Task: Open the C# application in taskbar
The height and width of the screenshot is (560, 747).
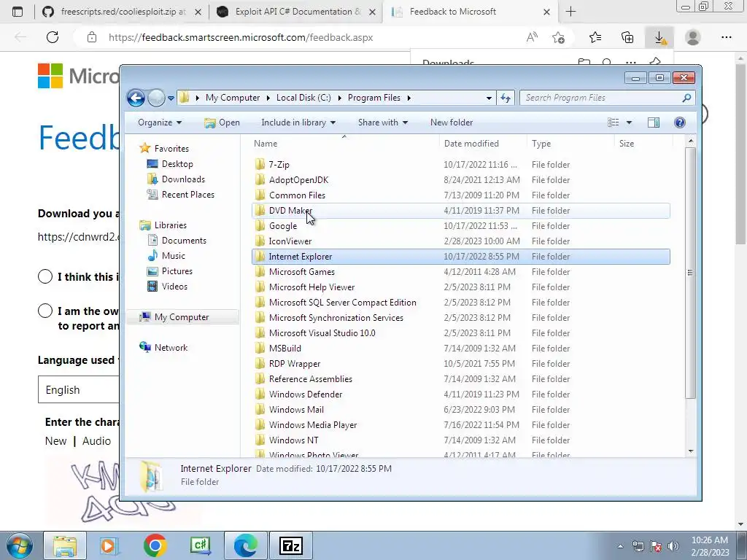Action: [x=201, y=545]
